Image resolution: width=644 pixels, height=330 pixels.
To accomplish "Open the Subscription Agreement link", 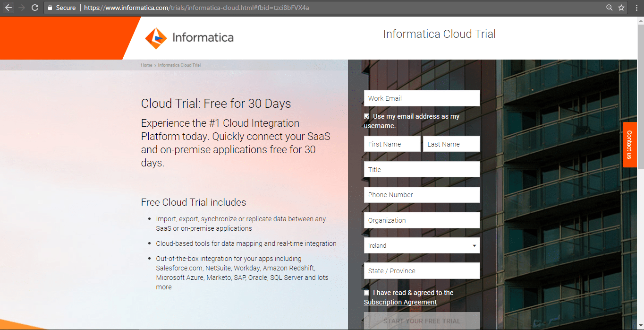I will point(400,302).
